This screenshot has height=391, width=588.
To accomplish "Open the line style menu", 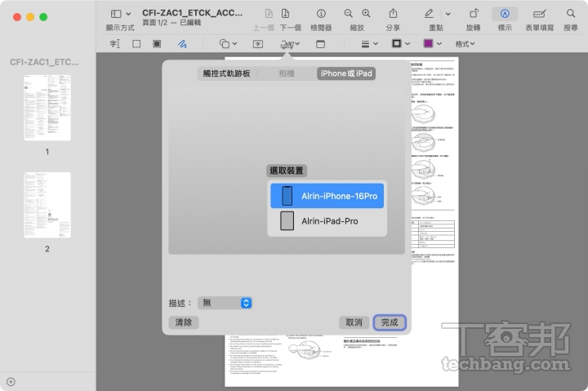I will (369, 44).
